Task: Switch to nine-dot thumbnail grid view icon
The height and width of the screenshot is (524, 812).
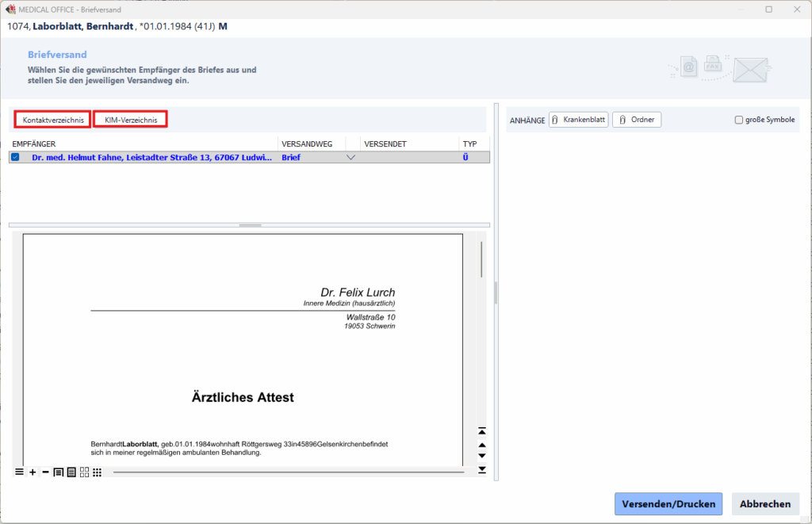Action: coord(97,472)
